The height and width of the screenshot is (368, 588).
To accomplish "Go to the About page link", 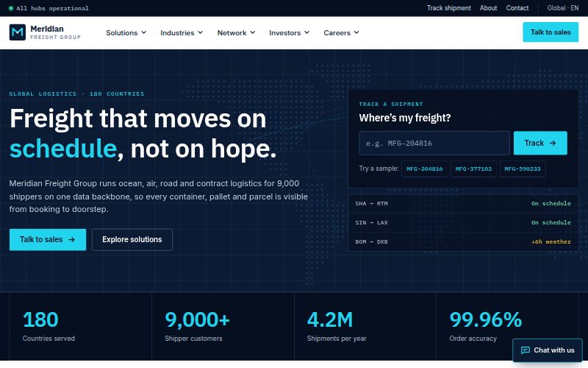I will pos(488,8).
